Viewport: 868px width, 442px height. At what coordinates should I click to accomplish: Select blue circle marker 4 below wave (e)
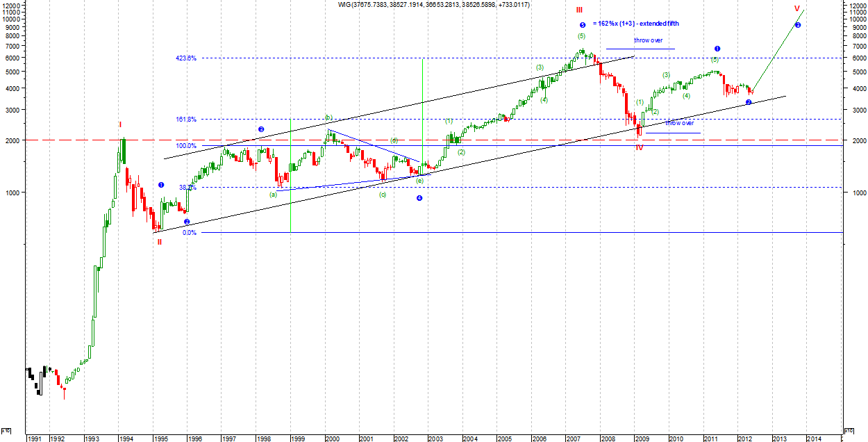coord(419,198)
